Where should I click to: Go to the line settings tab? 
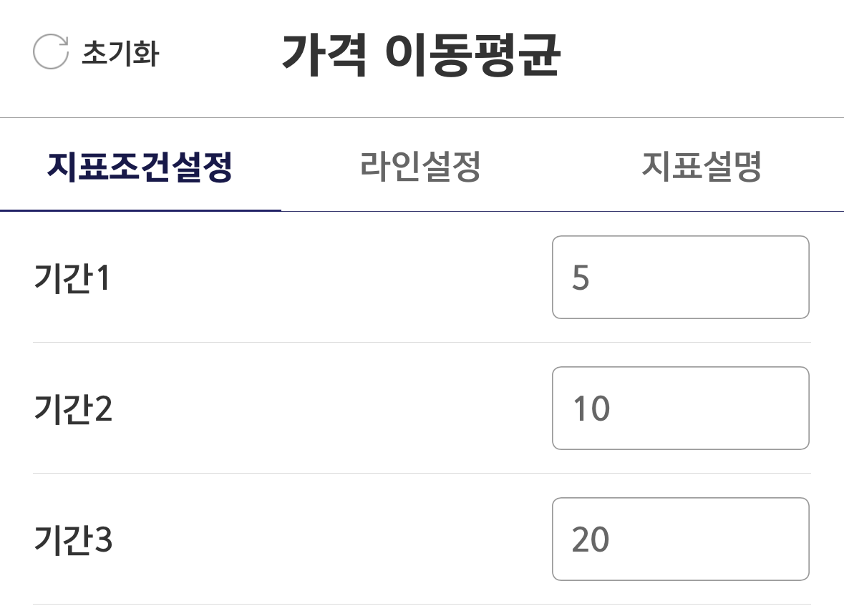pyautogui.click(x=419, y=167)
